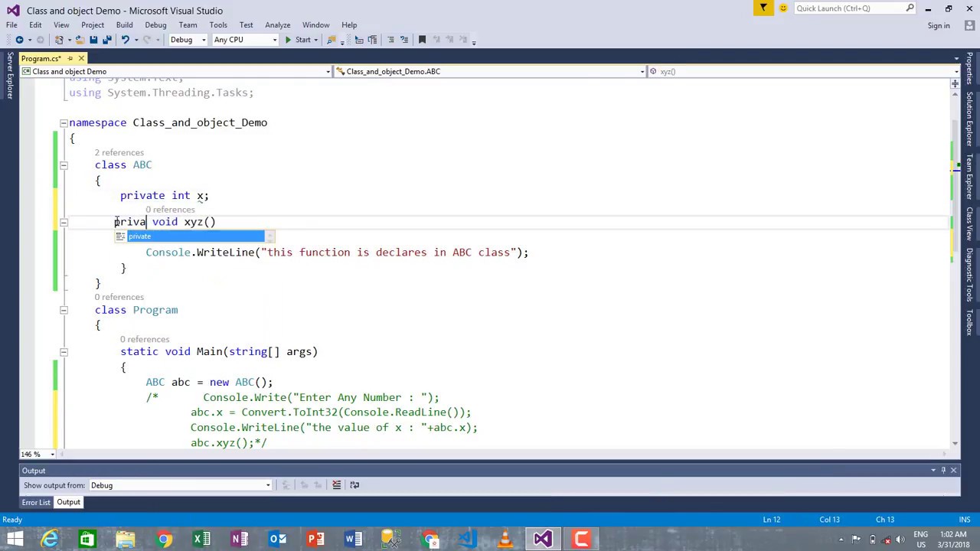Image resolution: width=980 pixels, height=551 pixels.
Task: Toggle auto-hide pin on Output panel
Action: (944, 470)
